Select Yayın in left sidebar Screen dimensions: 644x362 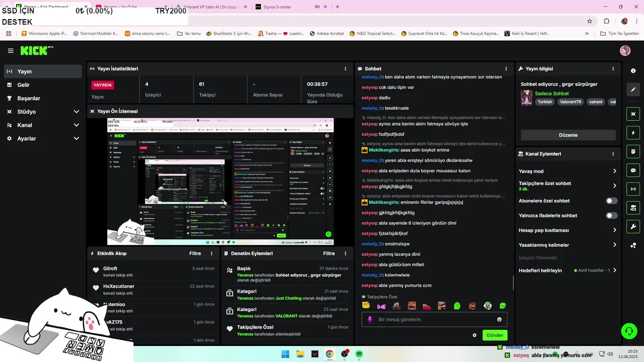click(x=43, y=71)
